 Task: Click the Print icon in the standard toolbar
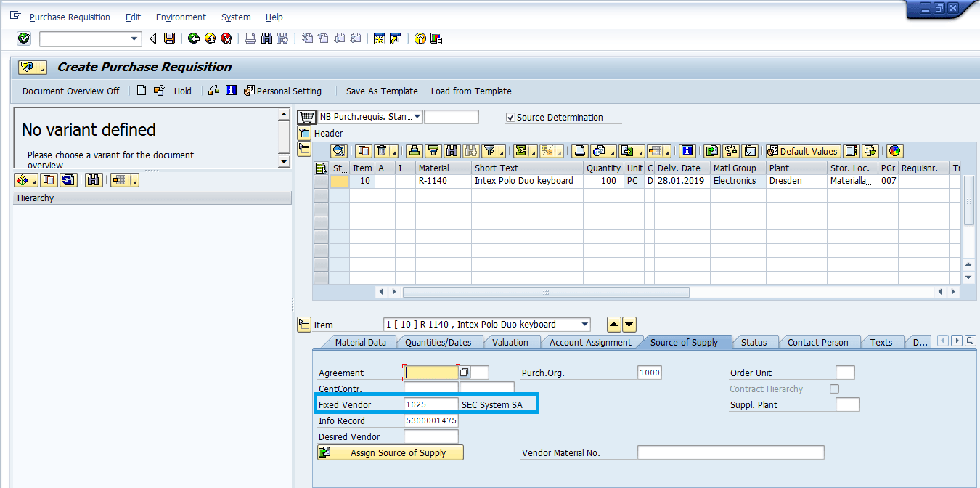(x=250, y=38)
